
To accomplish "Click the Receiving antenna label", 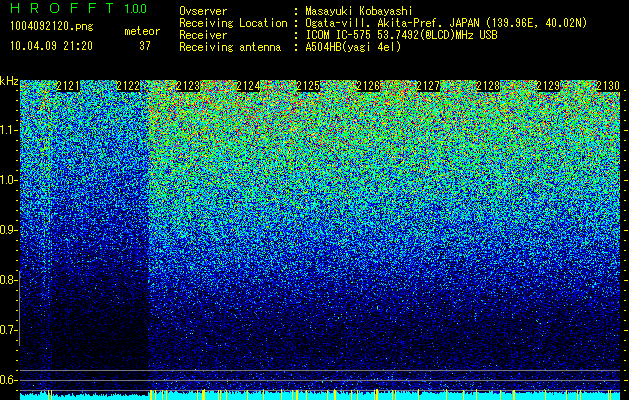I will coord(230,47).
